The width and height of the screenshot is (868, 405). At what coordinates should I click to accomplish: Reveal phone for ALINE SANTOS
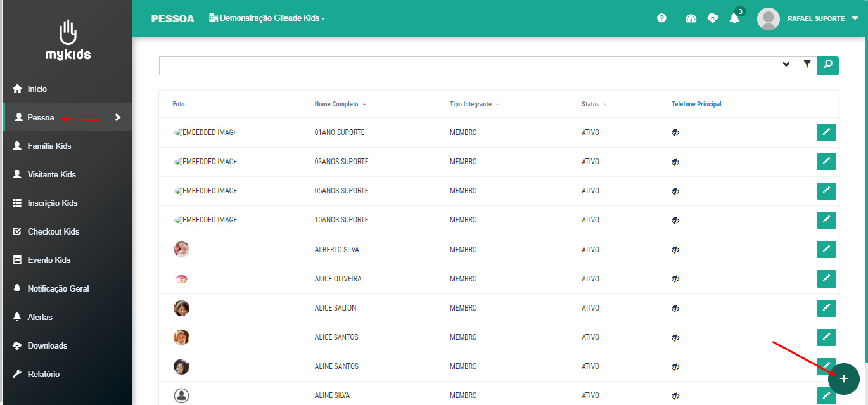coord(675,366)
